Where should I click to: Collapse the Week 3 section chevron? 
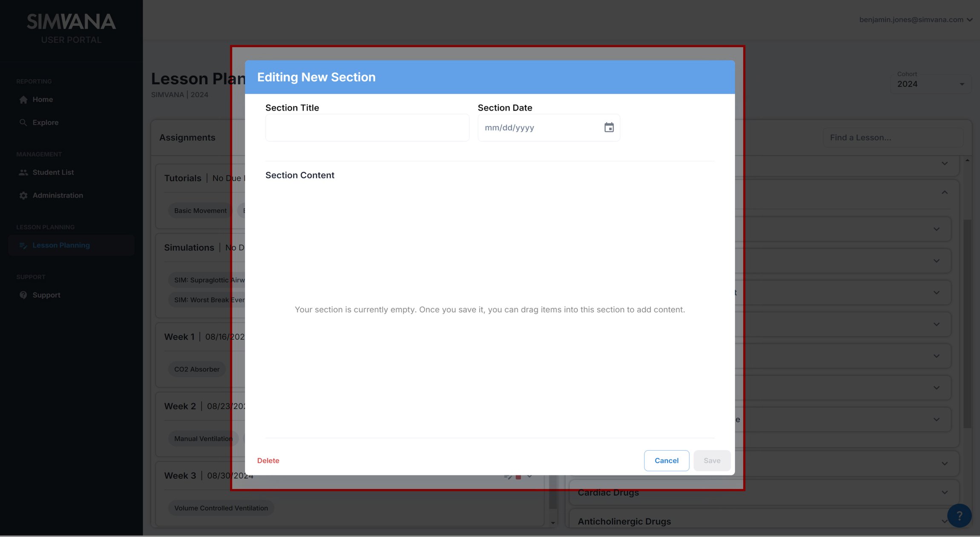(529, 476)
